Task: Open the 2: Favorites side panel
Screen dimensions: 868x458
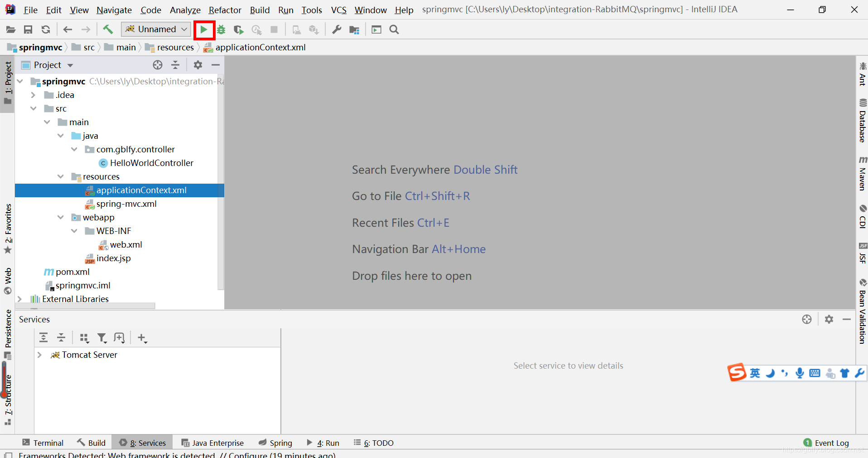Action: click(x=8, y=229)
